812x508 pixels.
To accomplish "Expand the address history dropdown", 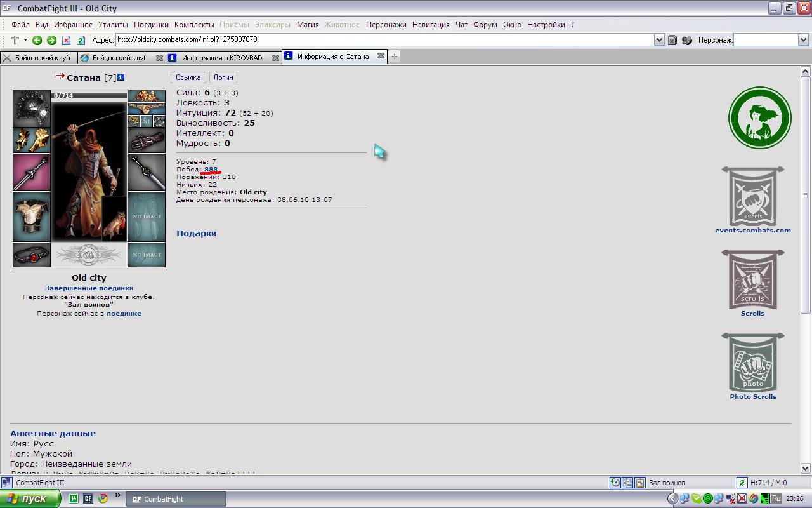I will [659, 40].
